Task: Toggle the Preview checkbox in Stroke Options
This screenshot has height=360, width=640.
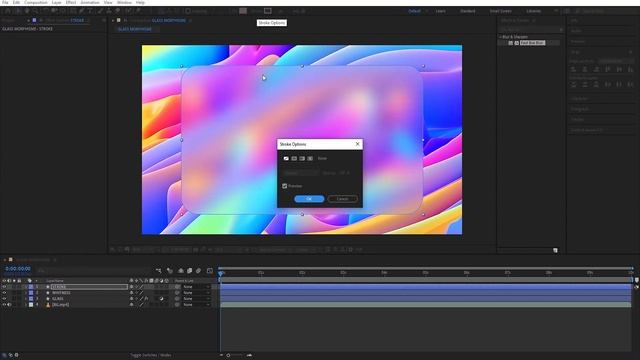Action: (285, 186)
